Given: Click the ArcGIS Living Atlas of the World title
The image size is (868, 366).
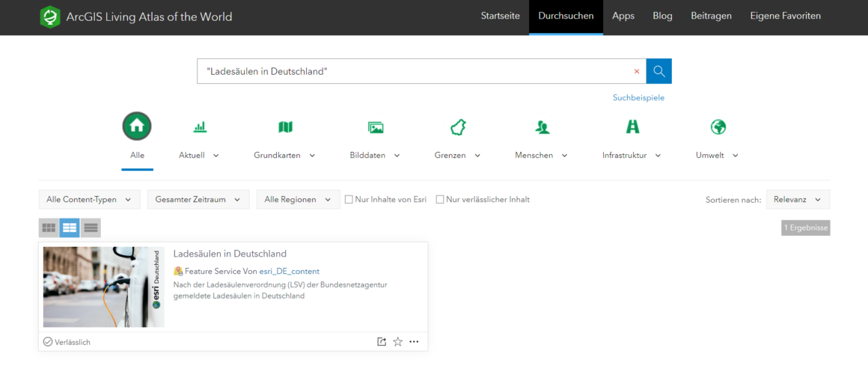Looking at the screenshot, I should (149, 16).
